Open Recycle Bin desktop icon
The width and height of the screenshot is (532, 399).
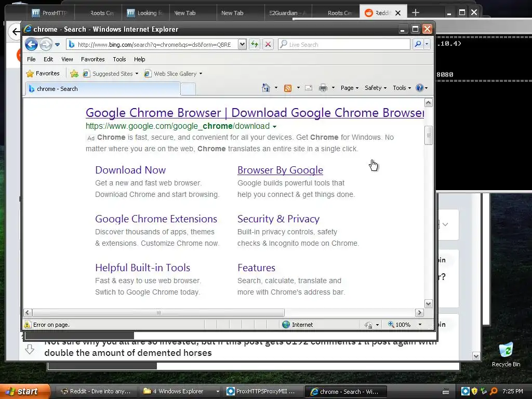click(x=506, y=355)
